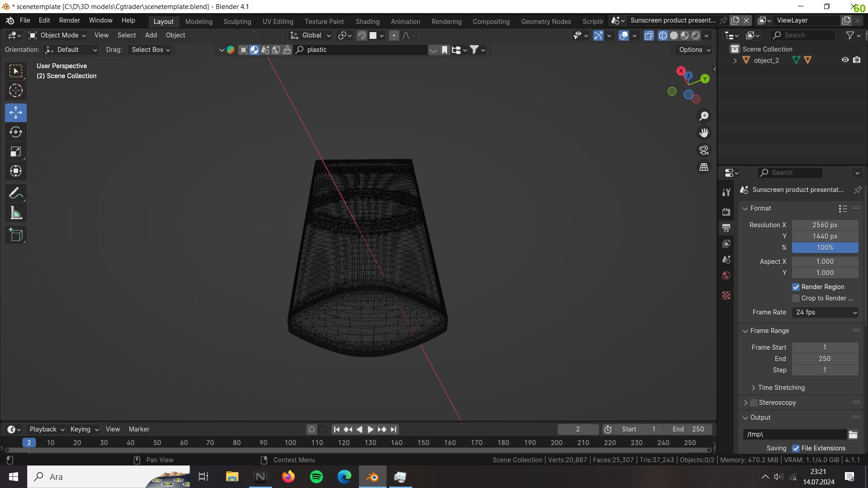This screenshot has height=488, width=868.
Task: Open the Playback dropdown in timeline
Action: tap(47, 429)
